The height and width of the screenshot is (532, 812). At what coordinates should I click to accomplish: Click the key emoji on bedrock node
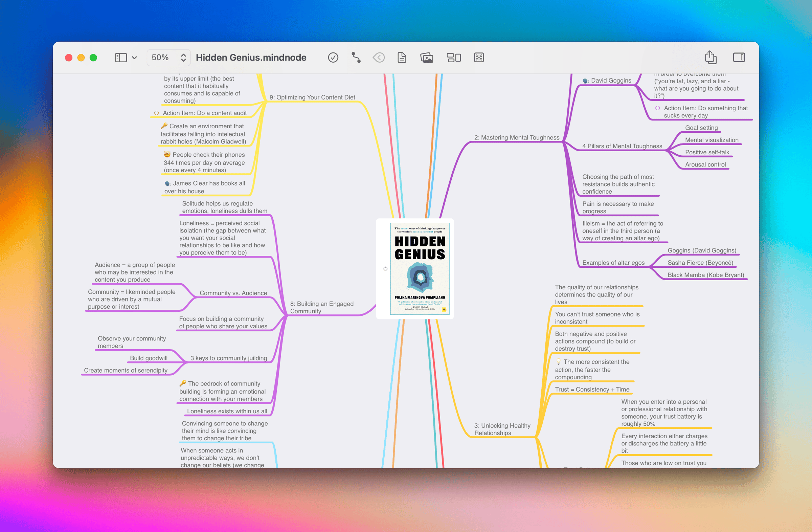pos(183,383)
